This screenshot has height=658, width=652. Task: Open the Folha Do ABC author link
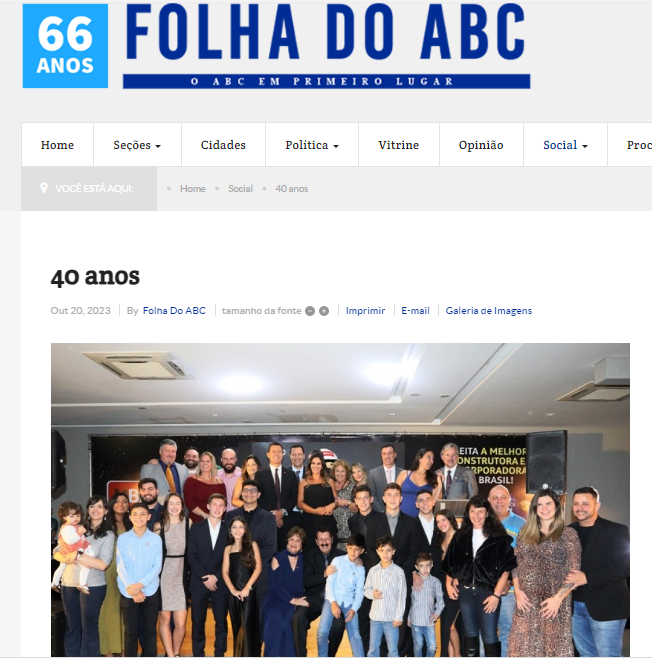coord(174,311)
